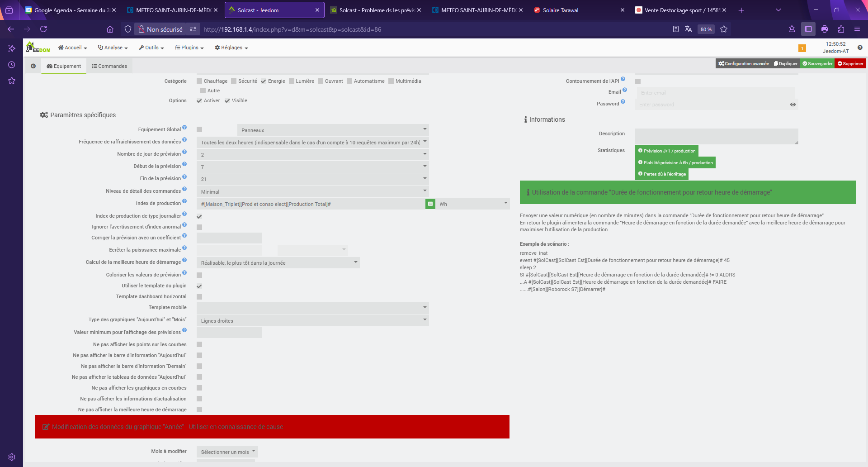Open the Jeedom help question mark icon
This screenshot has height=467, width=868.
[x=860, y=48]
